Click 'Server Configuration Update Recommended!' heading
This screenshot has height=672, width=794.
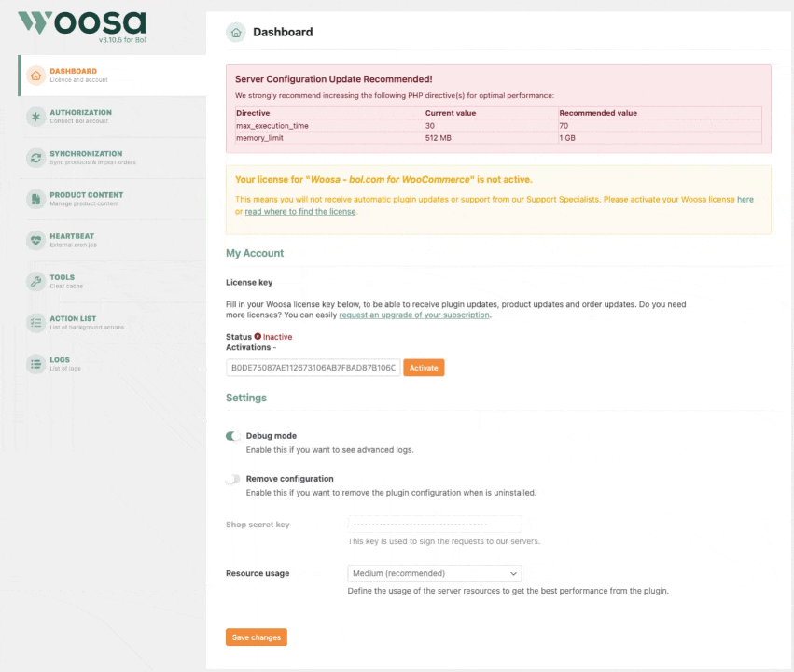coord(334,79)
